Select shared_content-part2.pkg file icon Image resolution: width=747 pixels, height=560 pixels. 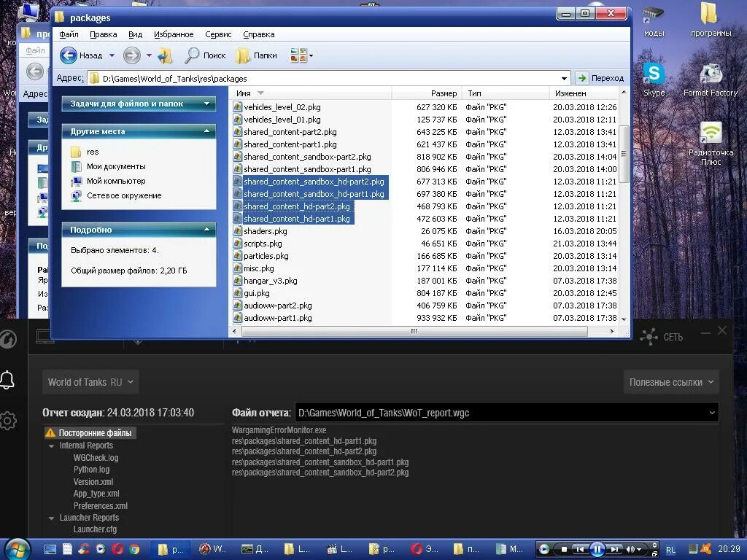click(x=237, y=132)
